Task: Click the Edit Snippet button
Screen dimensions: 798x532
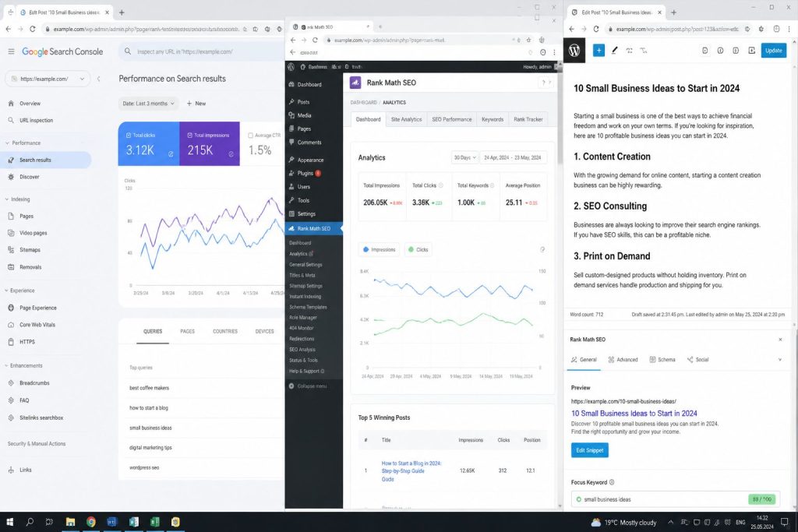Action: tap(589, 450)
